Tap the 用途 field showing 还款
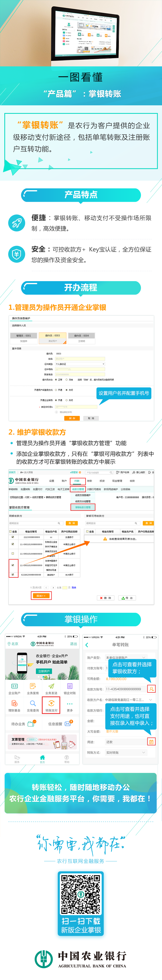 point(126,741)
